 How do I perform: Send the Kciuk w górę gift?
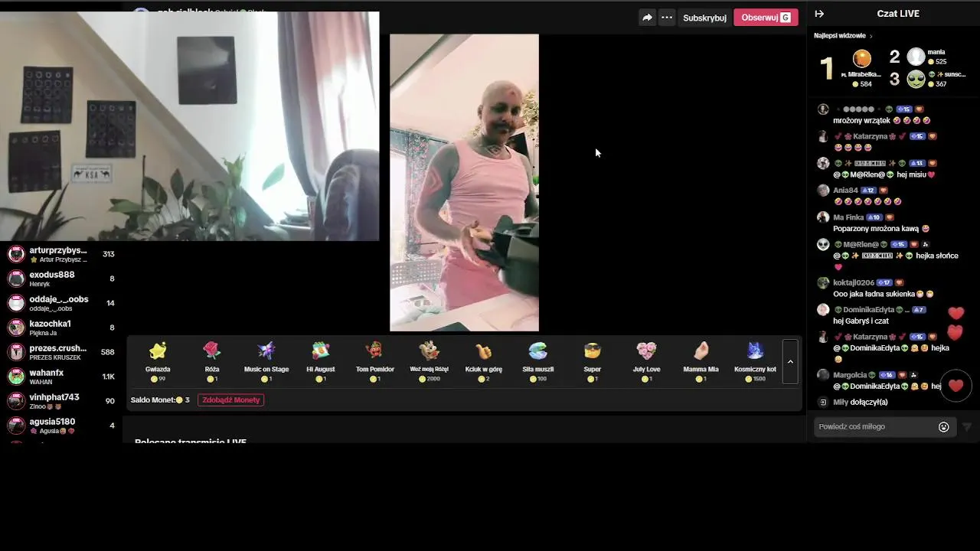coord(483,361)
